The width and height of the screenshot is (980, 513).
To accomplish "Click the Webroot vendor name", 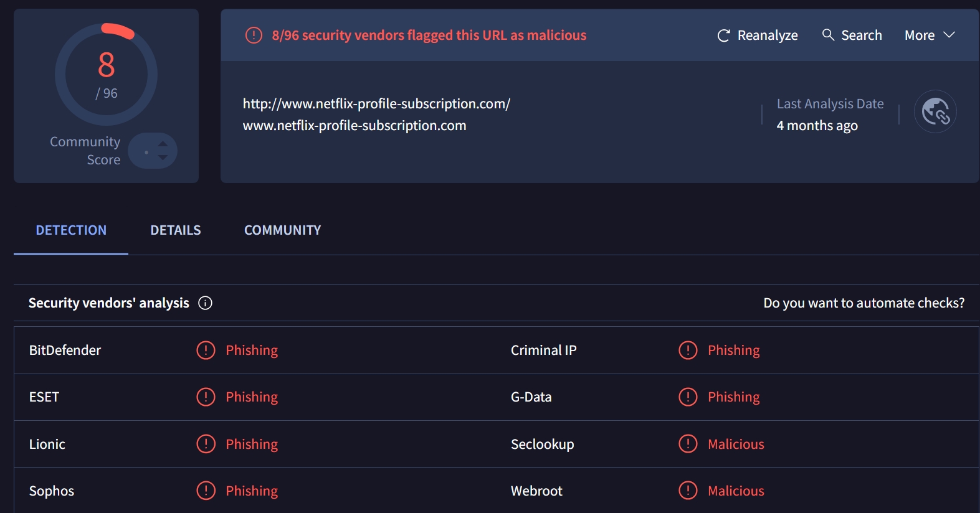I will coord(536,491).
